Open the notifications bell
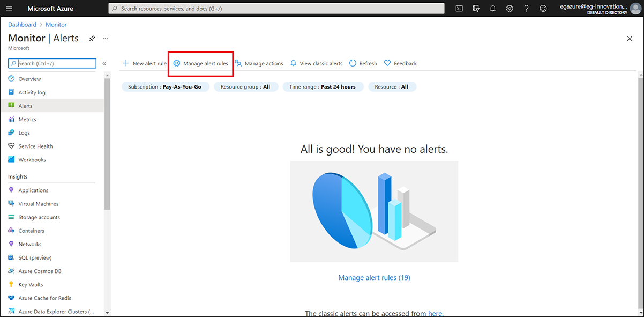 pyautogui.click(x=493, y=9)
